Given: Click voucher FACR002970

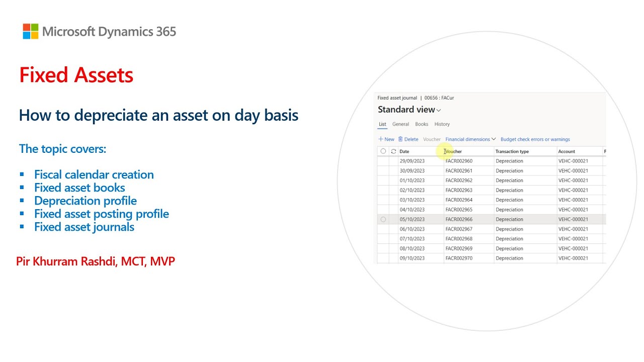Looking at the screenshot, I should point(459,258).
